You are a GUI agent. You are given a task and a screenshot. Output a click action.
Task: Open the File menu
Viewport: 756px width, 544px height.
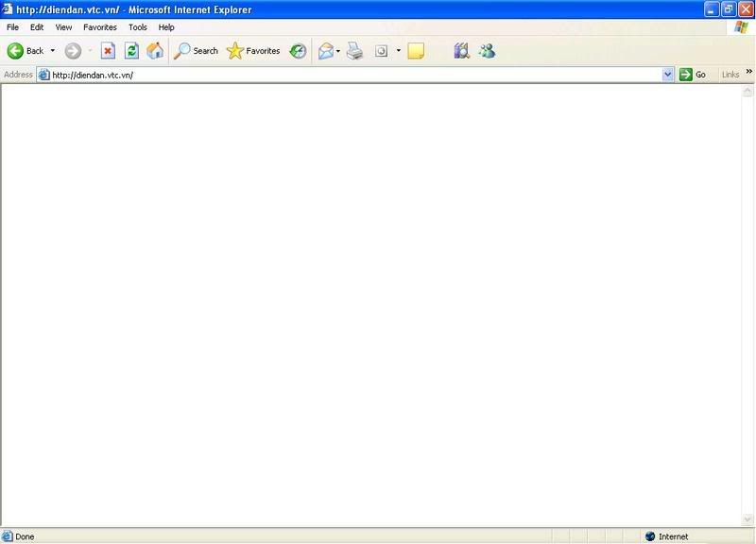coord(12,27)
